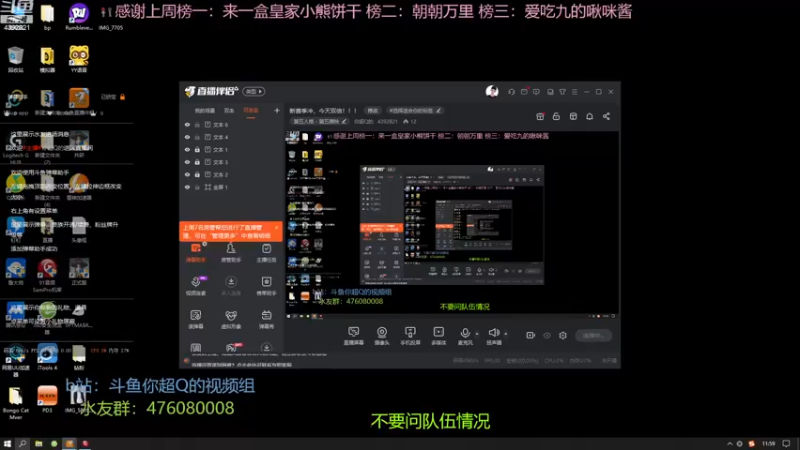Unlock the 文本 2 layer

pyautogui.click(x=197, y=174)
